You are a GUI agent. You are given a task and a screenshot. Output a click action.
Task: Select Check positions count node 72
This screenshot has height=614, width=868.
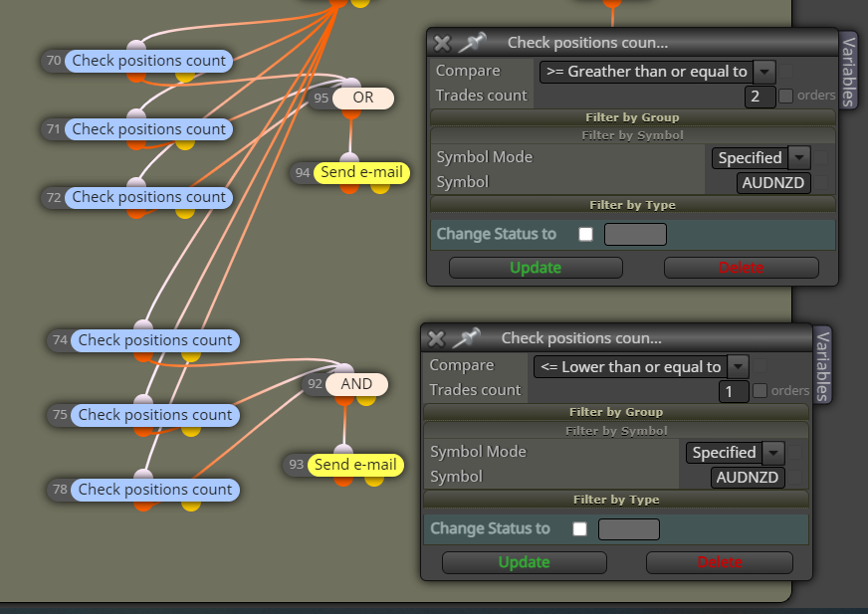click(x=149, y=198)
